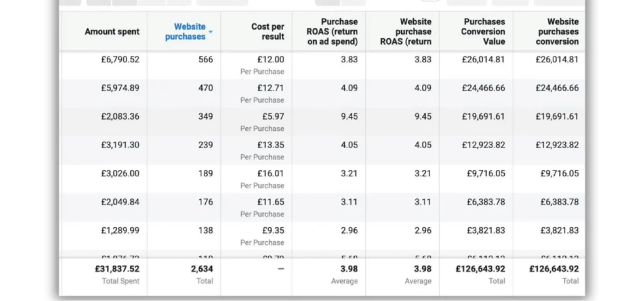644x301 pixels.
Task: Click the £9.35 cost per result cell
Action: tap(272, 230)
